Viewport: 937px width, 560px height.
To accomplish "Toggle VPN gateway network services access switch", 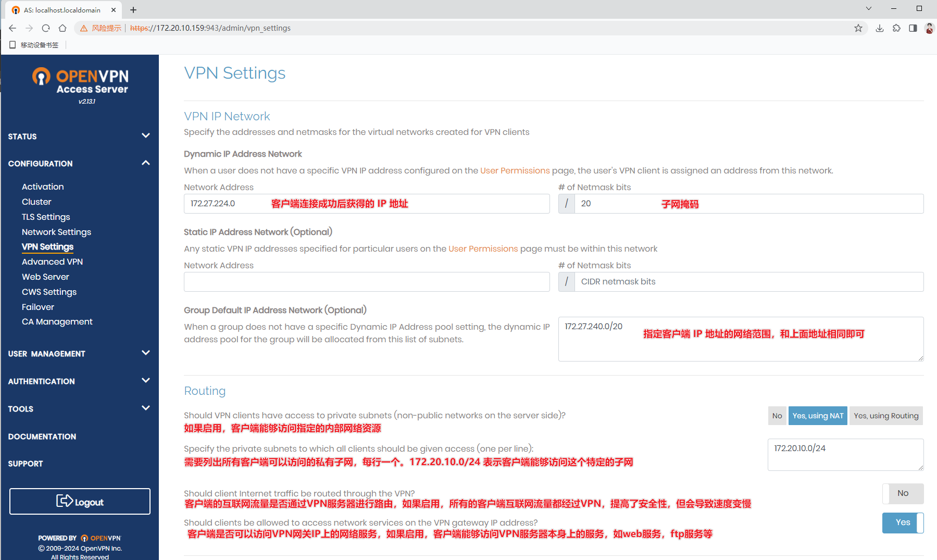I will (x=903, y=522).
